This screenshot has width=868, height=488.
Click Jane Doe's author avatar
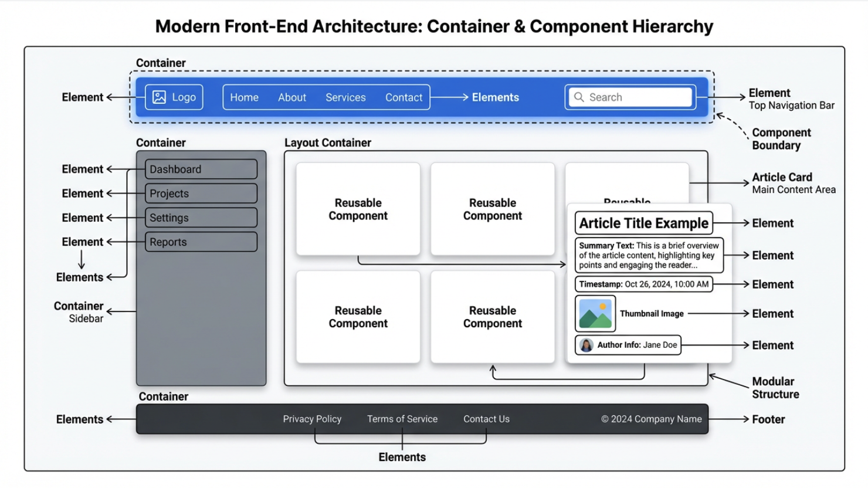(x=586, y=345)
